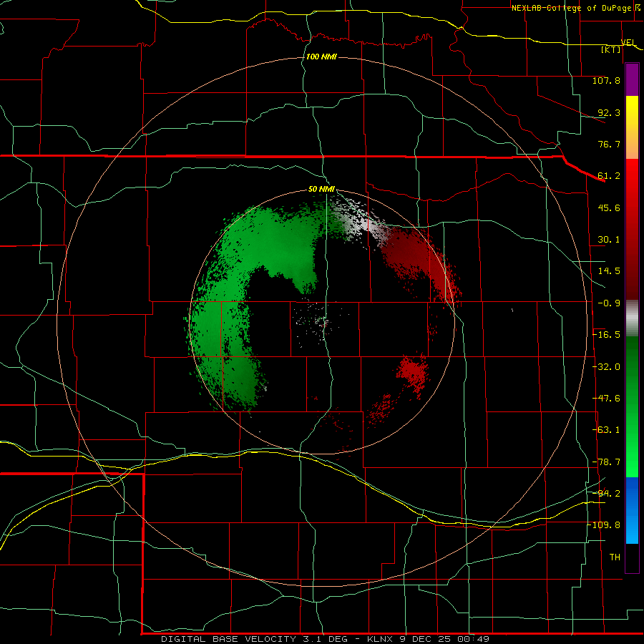The height and width of the screenshot is (644, 644).
Task: Click the -78.7 legend value
Action: point(606,462)
